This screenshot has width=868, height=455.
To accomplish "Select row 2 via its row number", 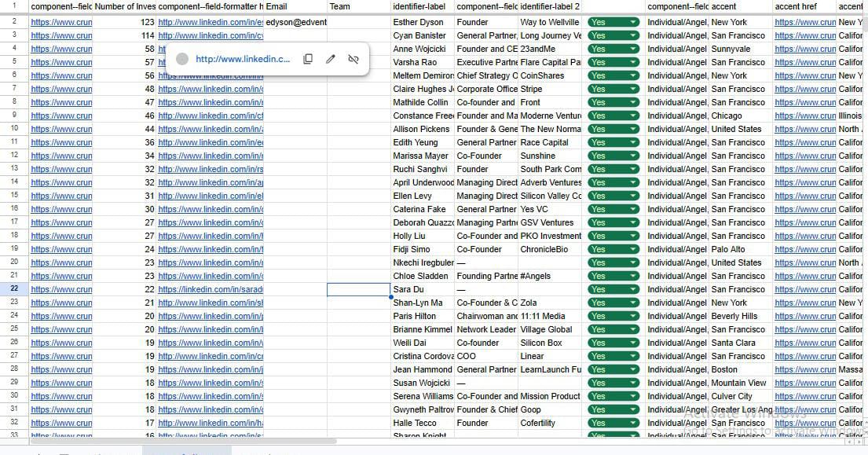I will (x=14, y=21).
